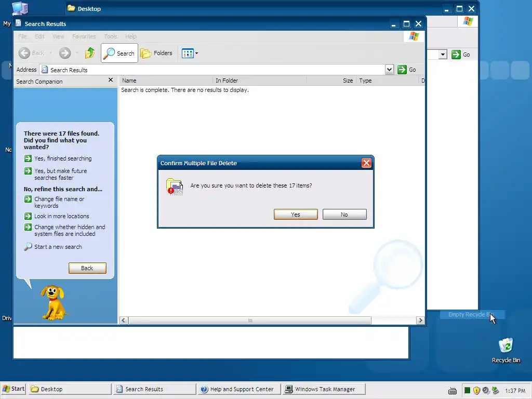Click the security shield tray icon
532x399 pixels.
point(476,391)
